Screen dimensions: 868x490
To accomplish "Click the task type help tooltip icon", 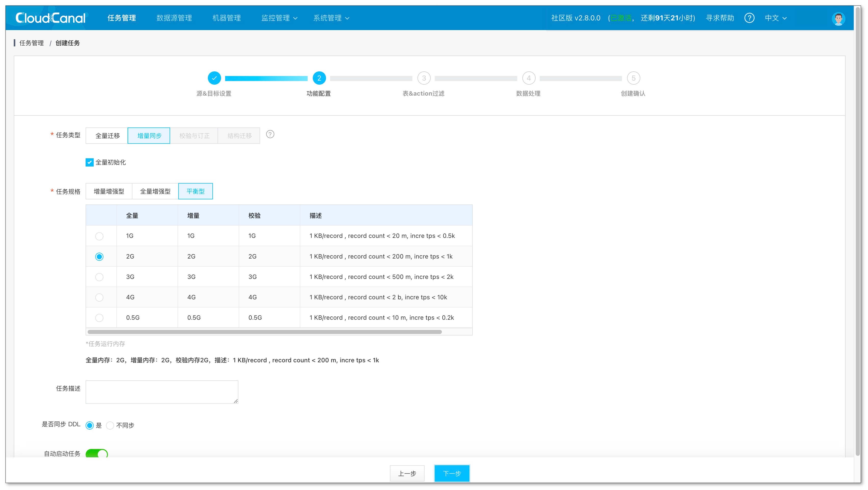I will point(270,135).
